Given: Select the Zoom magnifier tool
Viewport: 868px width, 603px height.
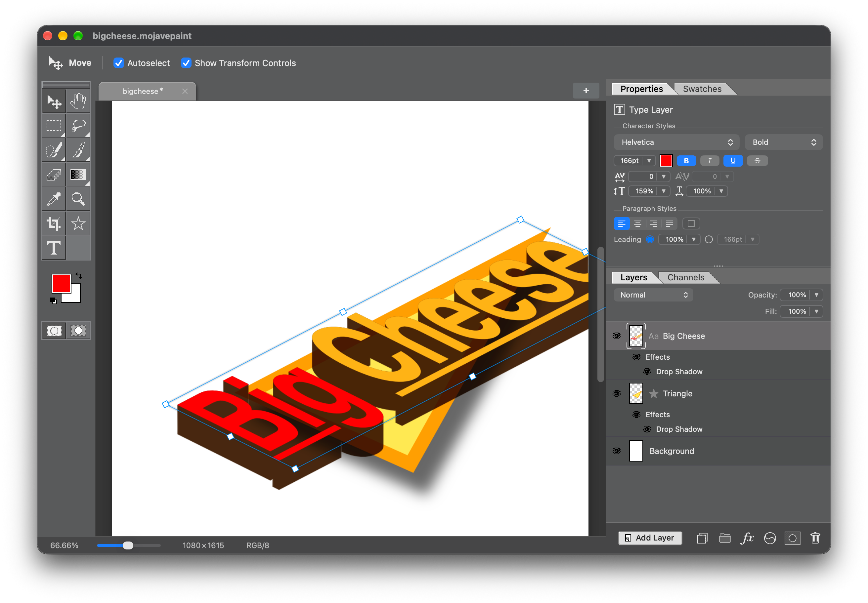Looking at the screenshot, I should (x=78, y=199).
